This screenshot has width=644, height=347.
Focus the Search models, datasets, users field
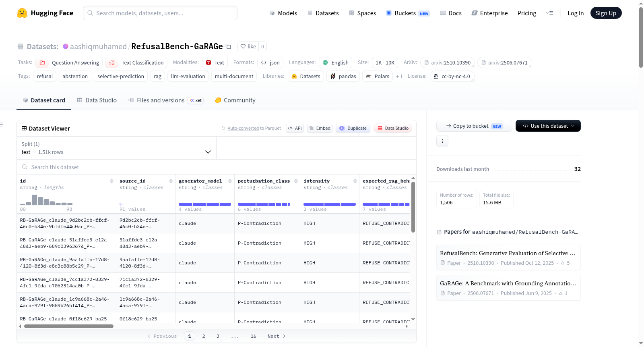160,13
